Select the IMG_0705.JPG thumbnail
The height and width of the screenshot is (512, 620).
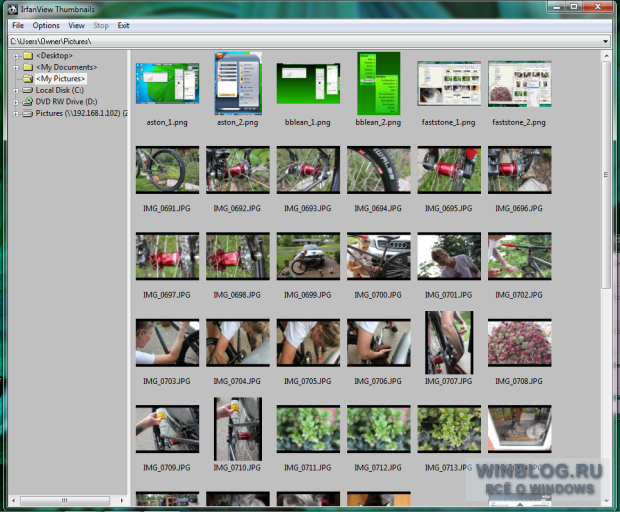tap(308, 342)
